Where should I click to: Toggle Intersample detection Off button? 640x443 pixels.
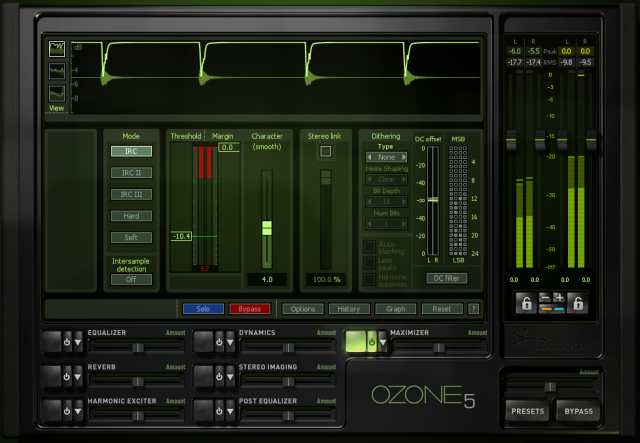(x=131, y=279)
